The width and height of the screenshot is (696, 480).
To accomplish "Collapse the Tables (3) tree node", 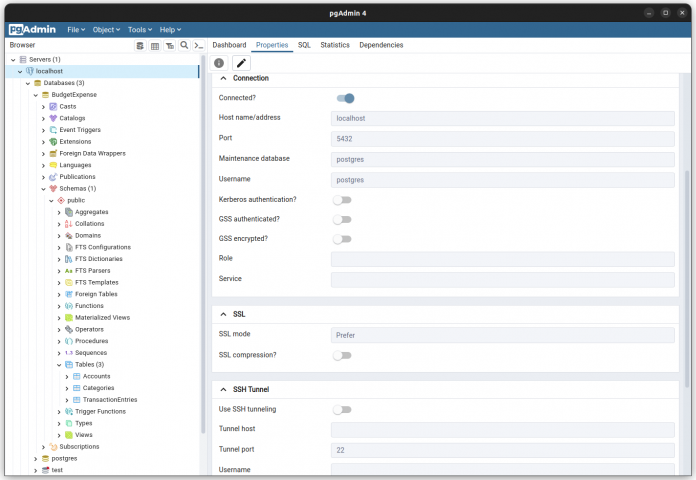I will tap(59, 364).
